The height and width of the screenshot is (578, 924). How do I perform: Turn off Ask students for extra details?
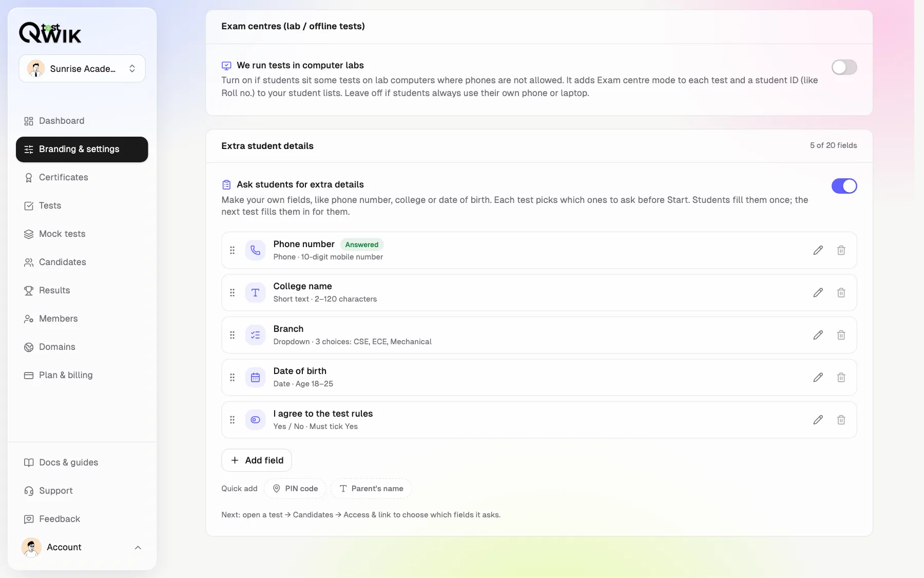(844, 186)
